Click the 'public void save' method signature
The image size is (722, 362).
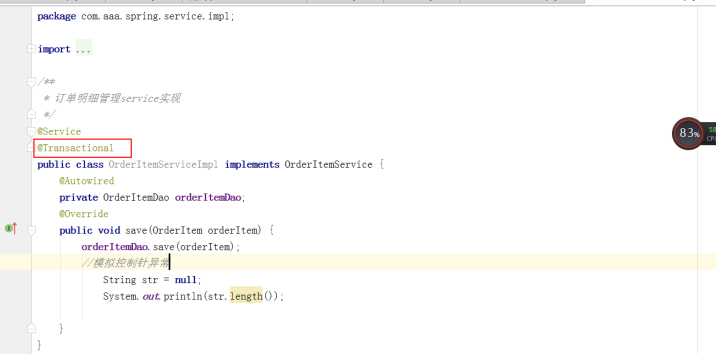click(167, 230)
